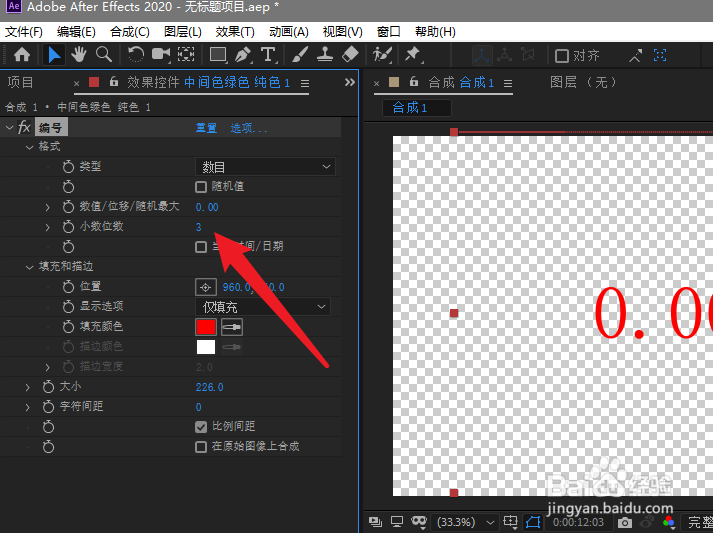Toggle lock on effect controls panel

coord(114,81)
